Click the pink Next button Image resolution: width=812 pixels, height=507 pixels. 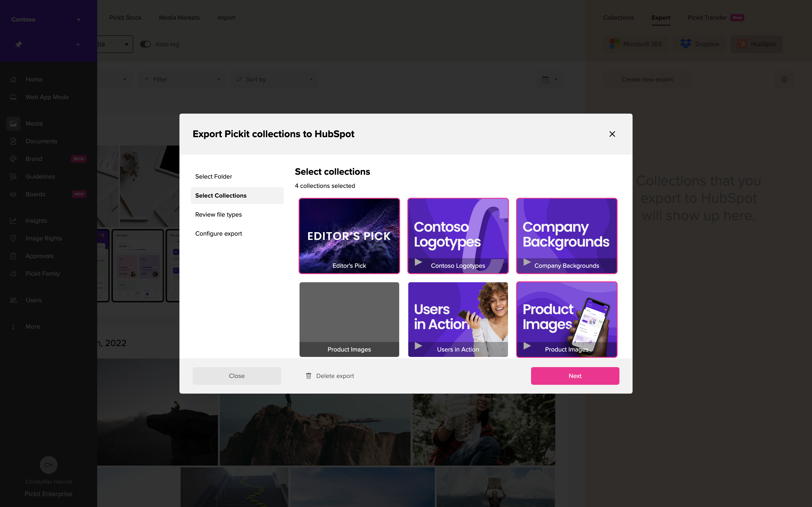[x=575, y=376]
